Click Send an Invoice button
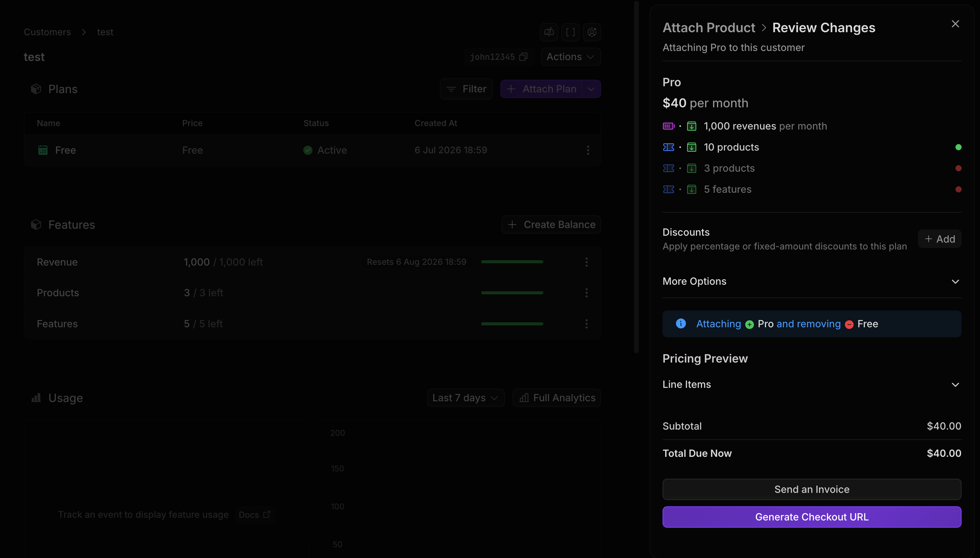This screenshot has width=980, height=558. point(812,489)
